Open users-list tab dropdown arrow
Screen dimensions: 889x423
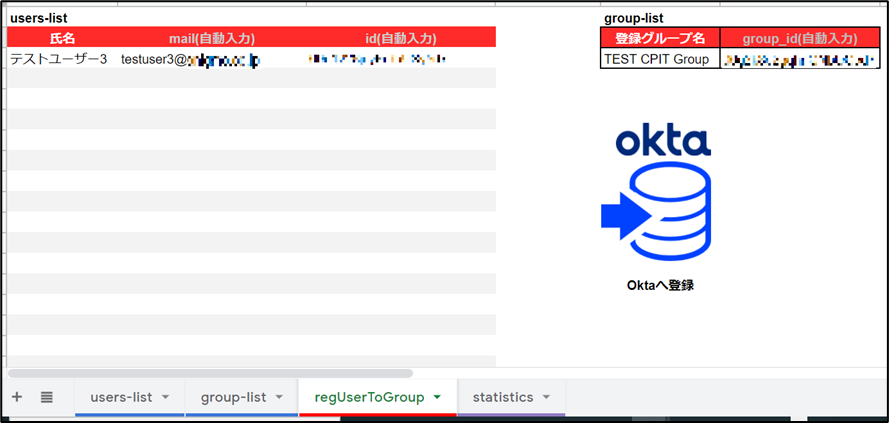[166, 397]
